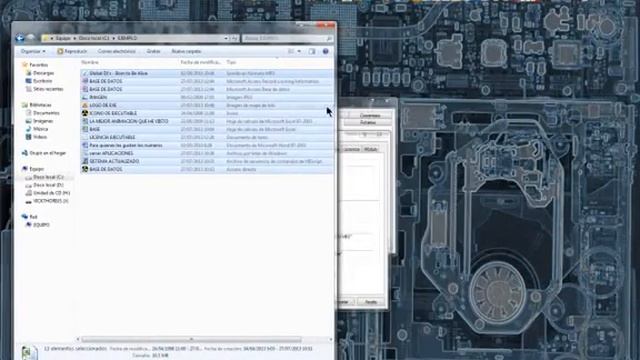Click Correo electrónico in toolbar
640x360 pixels.
point(116,51)
